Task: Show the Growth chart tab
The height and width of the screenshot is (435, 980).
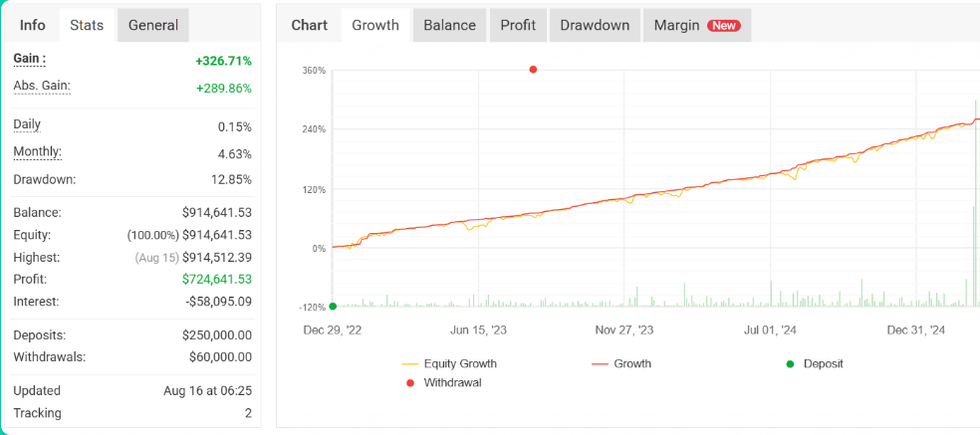Action: pos(375,25)
